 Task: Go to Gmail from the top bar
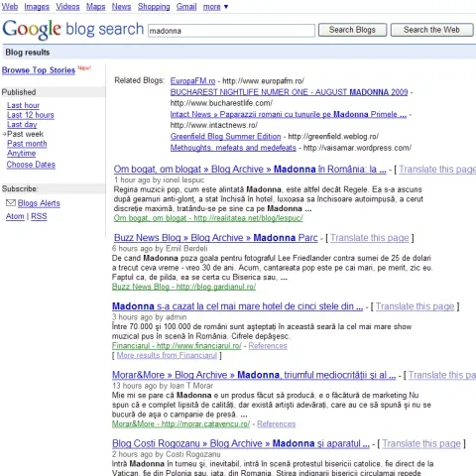[186, 7]
